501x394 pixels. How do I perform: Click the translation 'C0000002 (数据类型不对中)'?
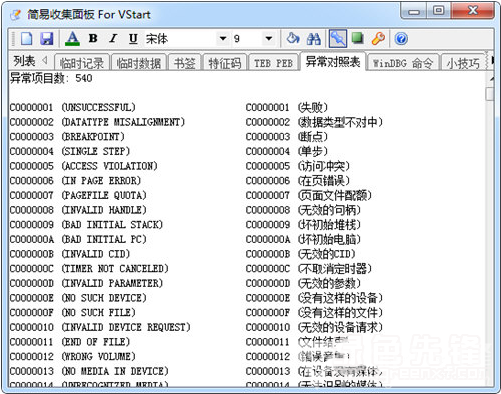314,122
